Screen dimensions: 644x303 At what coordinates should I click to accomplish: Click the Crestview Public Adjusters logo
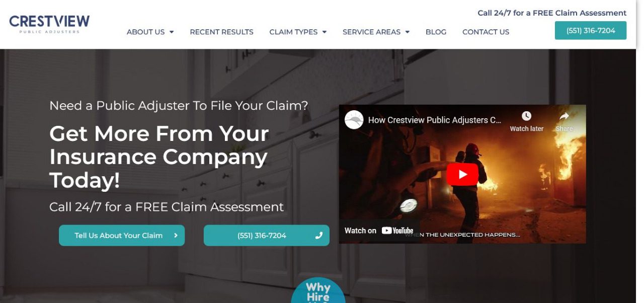pyautogui.click(x=49, y=24)
